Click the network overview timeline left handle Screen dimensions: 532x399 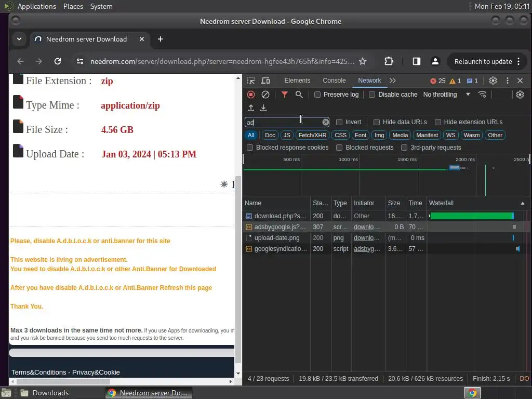(x=244, y=159)
